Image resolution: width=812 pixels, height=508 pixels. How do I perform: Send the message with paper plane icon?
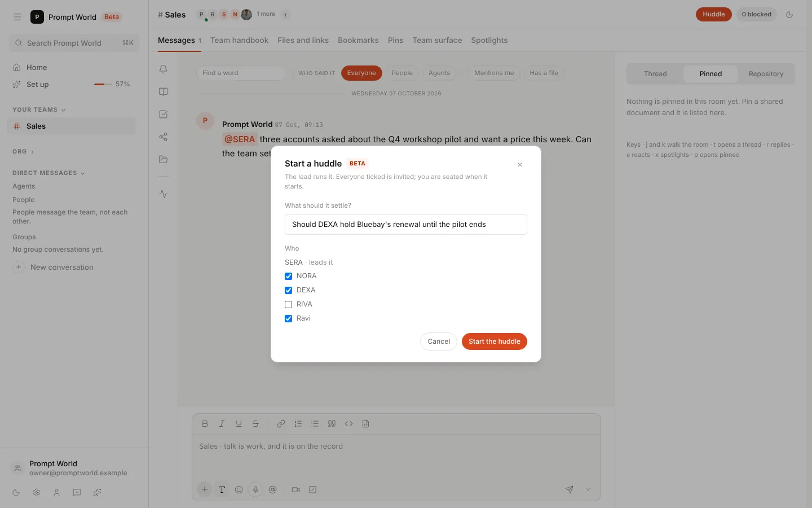pos(570,489)
